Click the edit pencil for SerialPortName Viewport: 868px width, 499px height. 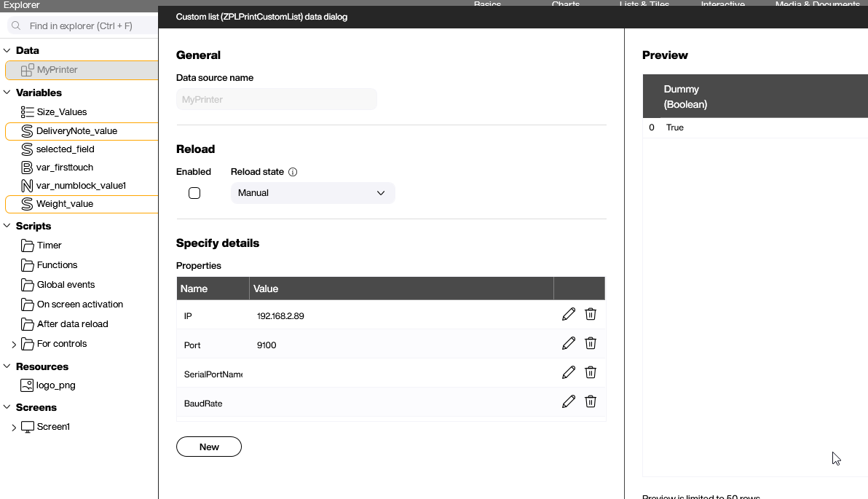(x=569, y=372)
